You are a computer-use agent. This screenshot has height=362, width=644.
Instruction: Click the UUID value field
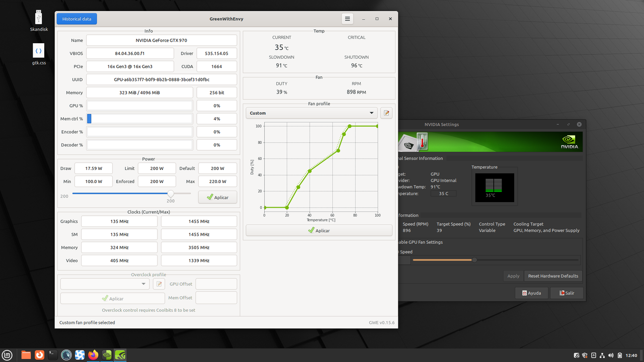pos(162,79)
